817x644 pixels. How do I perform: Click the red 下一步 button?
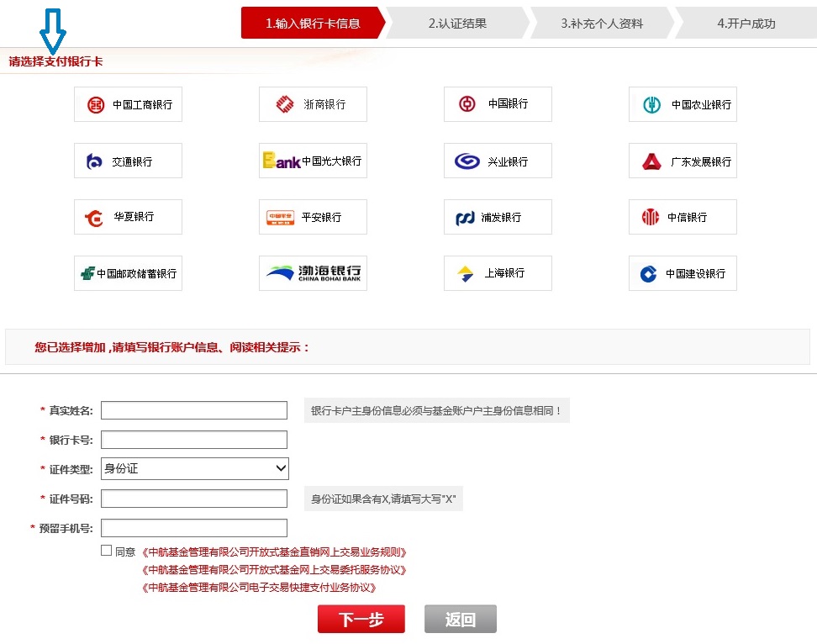pyautogui.click(x=361, y=619)
